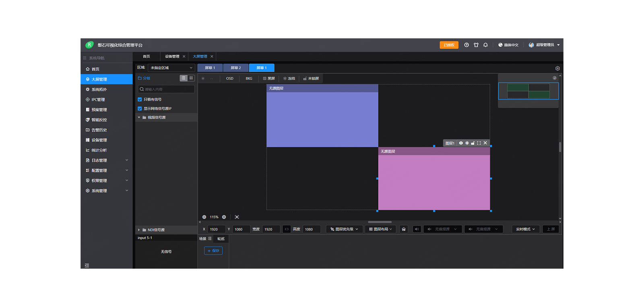Viewport: 644px width, 307px height.
Task: Toggle the aspect ratio link icon
Action: (x=287, y=229)
